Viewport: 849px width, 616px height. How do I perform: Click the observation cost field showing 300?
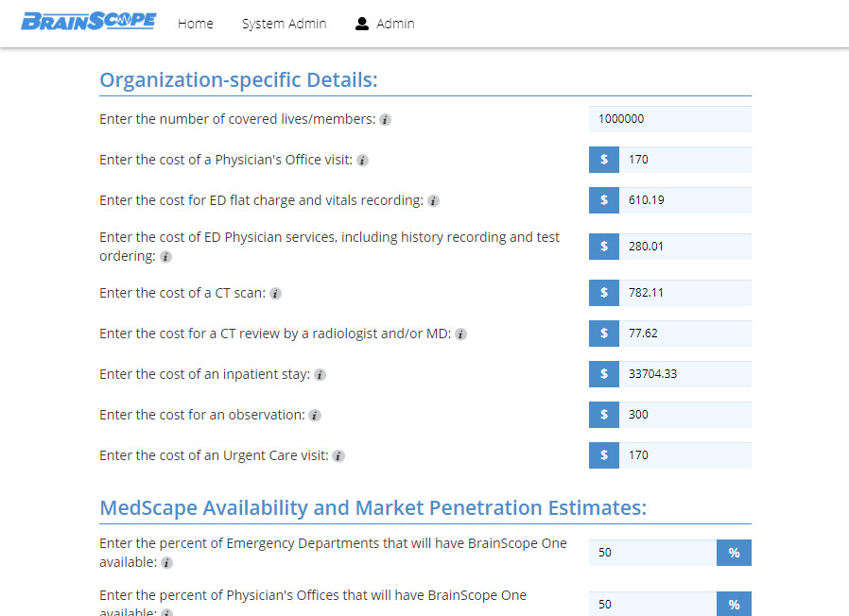684,415
